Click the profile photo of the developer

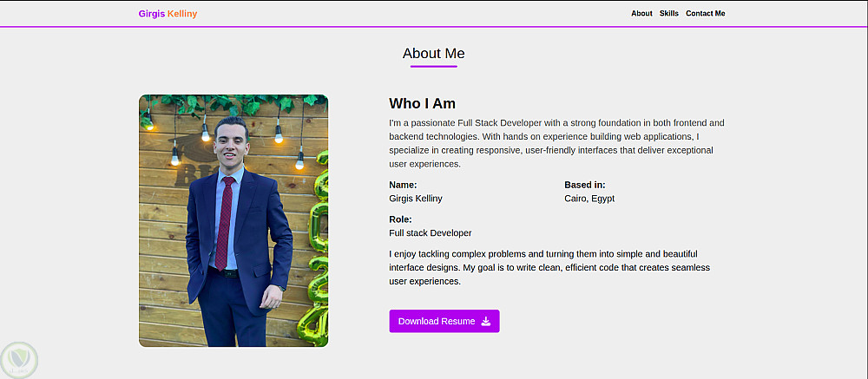pos(233,221)
